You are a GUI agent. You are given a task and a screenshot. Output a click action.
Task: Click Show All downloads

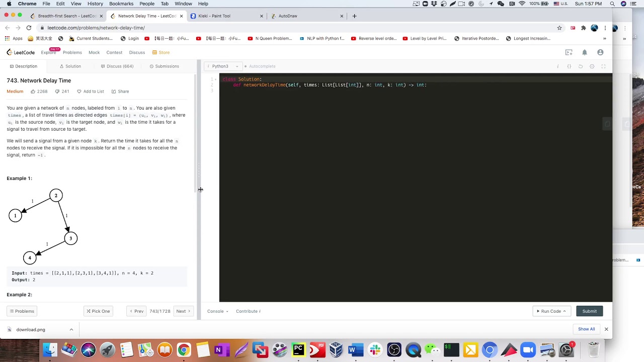click(x=586, y=329)
